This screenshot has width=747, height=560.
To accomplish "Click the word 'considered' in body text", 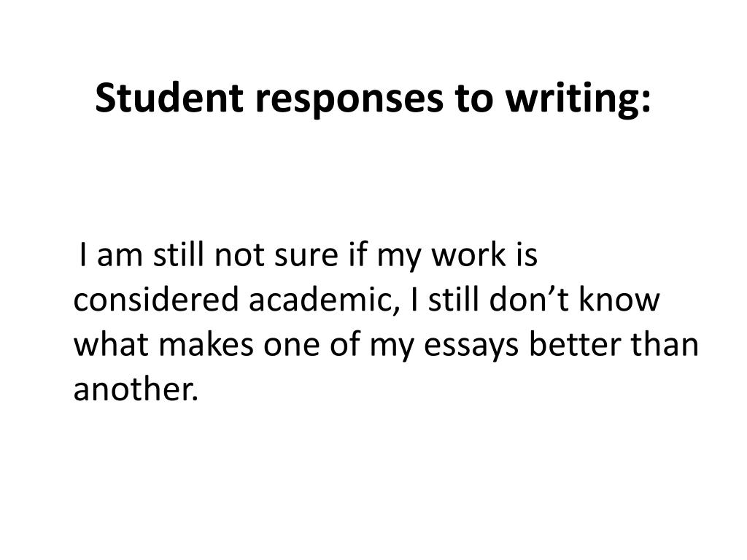I will [156, 300].
